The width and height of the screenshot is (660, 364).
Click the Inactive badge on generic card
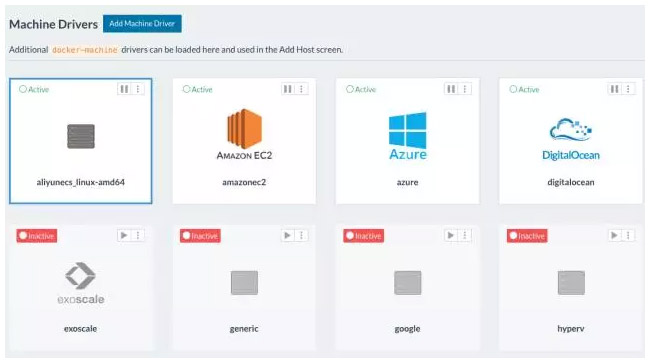pos(200,236)
